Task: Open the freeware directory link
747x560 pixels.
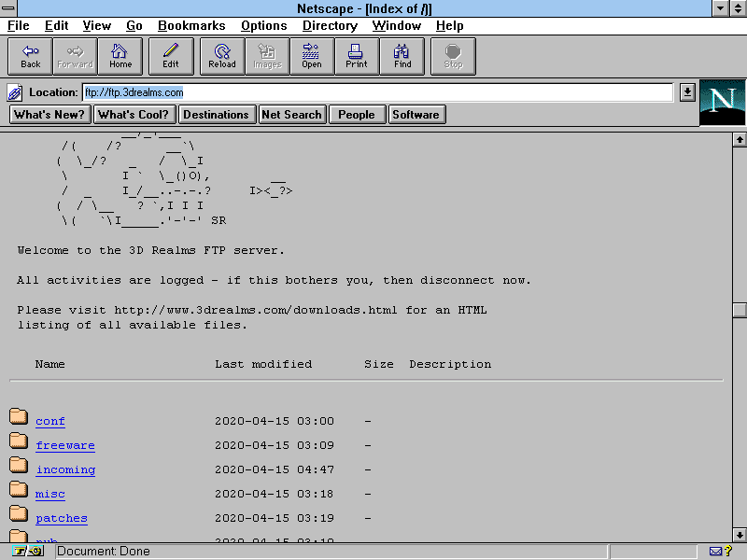Action: pos(65,445)
